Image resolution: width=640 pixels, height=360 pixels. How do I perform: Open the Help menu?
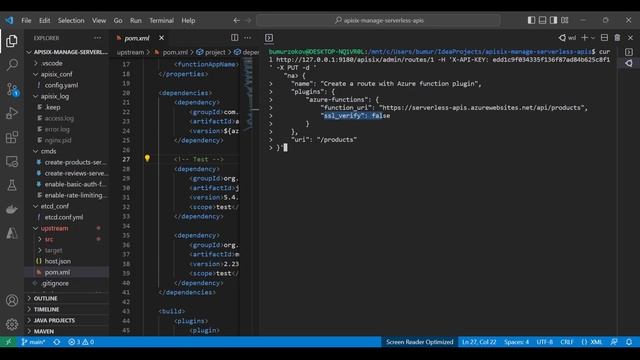188,20
